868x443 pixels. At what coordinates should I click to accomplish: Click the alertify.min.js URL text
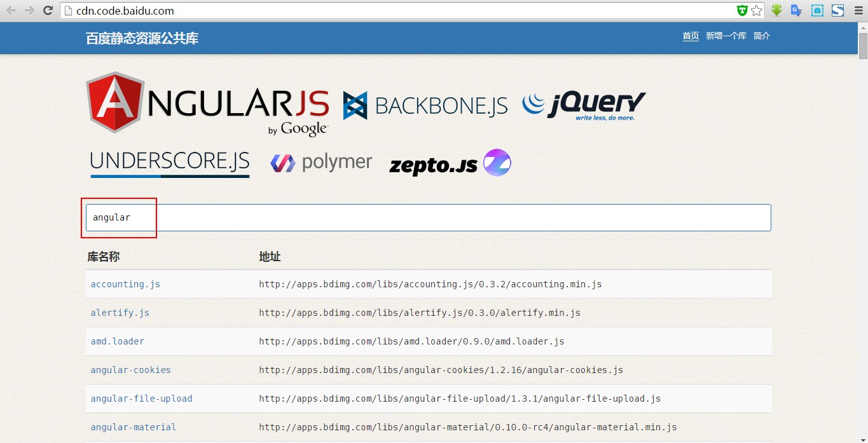point(420,313)
